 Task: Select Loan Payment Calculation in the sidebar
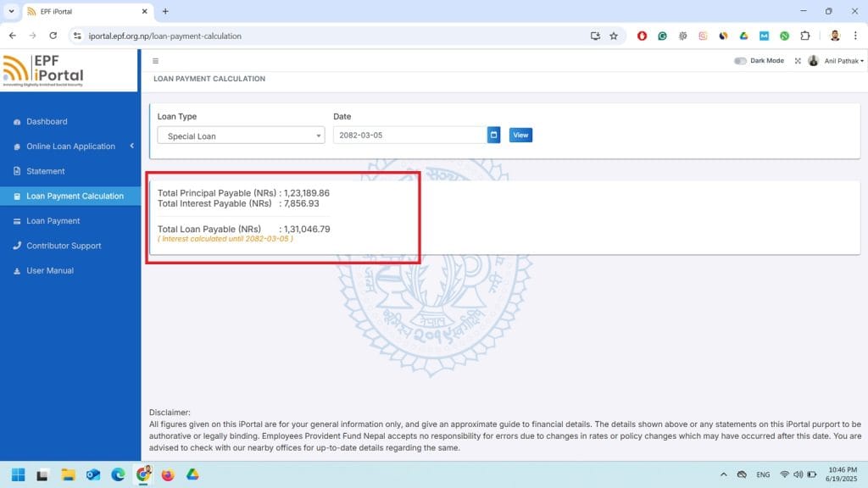[70, 196]
